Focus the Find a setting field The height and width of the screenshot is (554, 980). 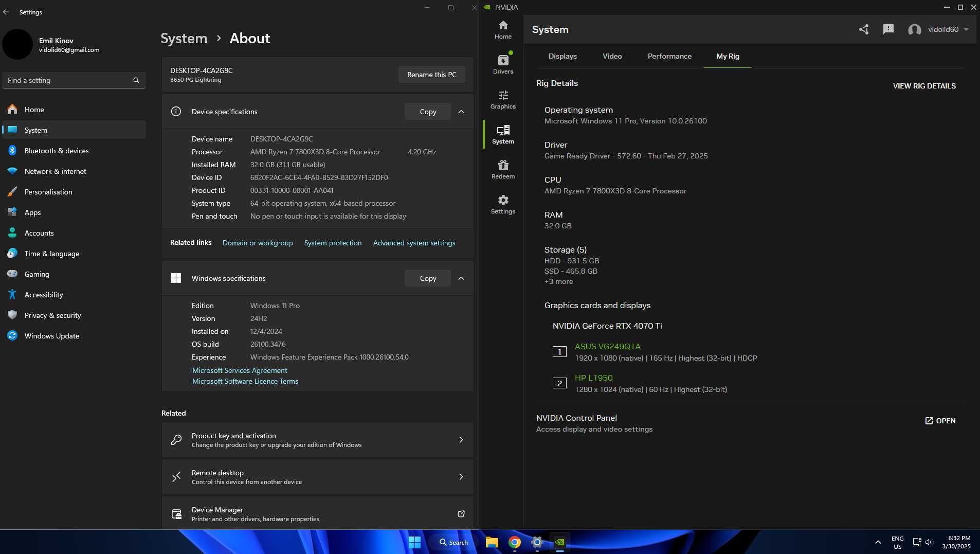tap(74, 80)
